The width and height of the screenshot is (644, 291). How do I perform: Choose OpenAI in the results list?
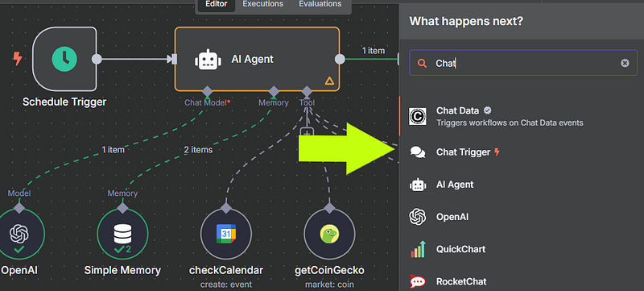[522, 217]
